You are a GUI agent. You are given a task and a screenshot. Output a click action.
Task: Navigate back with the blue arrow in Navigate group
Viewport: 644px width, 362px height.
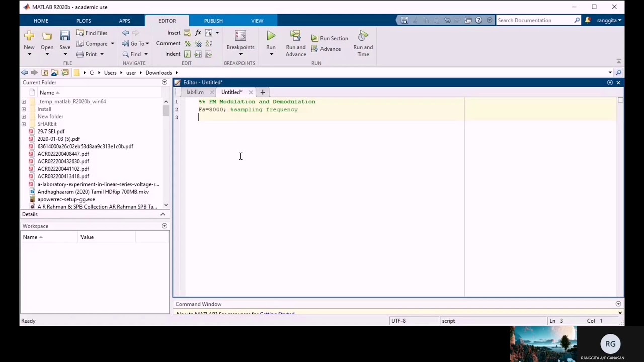pyautogui.click(x=125, y=33)
